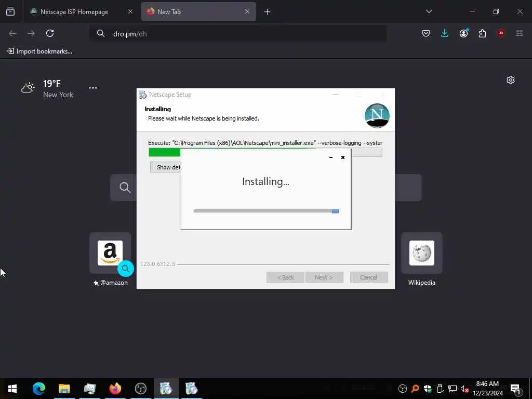
Task: Click the tray OBS icon
Action: click(x=403, y=389)
